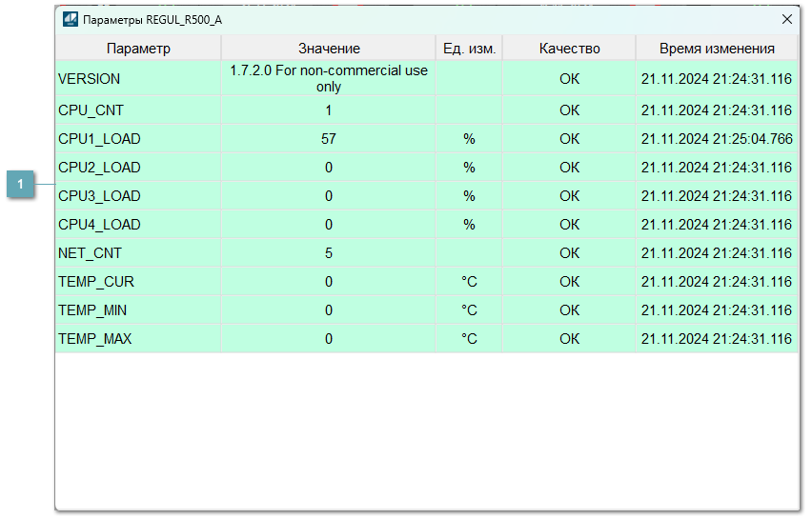812x519 pixels.
Task: Click the change time of VERSION row
Action: tap(717, 79)
